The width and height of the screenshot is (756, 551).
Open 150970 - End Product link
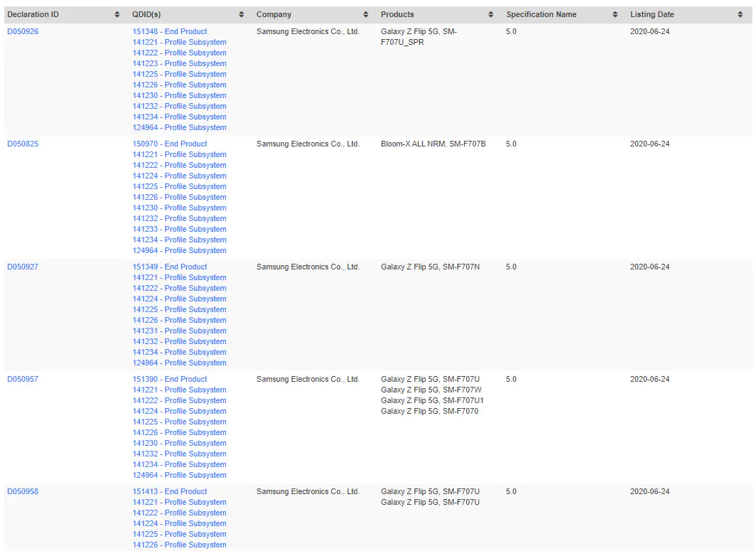[170, 144]
